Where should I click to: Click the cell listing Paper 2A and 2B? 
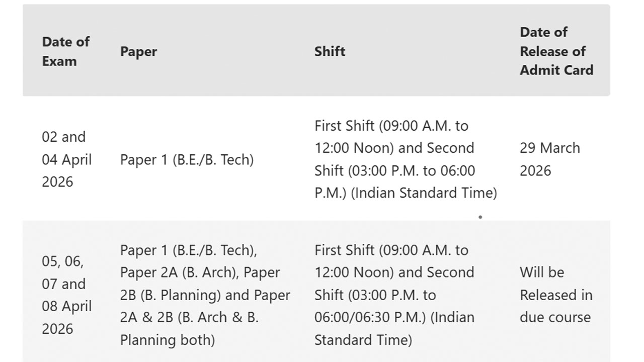coord(205,295)
